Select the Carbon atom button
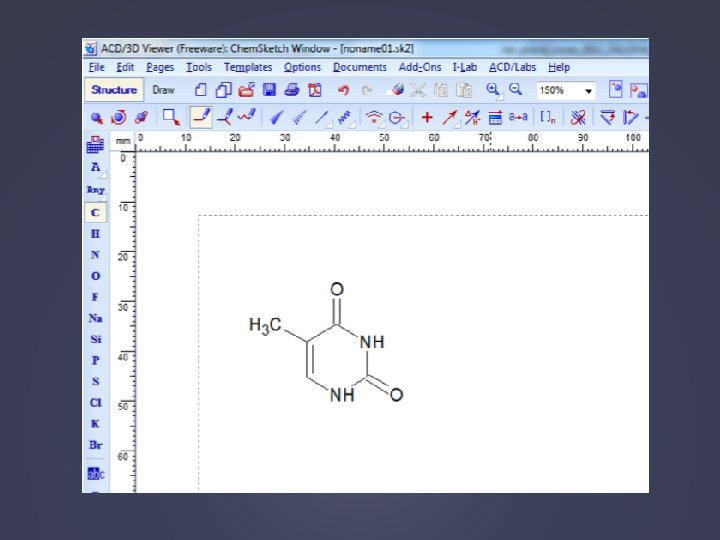Image resolution: width=720 pixels, height=540 pixels. click(x=96, y=213)
